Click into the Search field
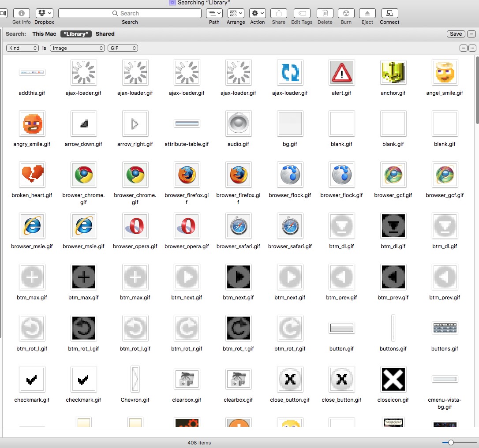Viewport: 479px width, 448px height. [130, 13]
